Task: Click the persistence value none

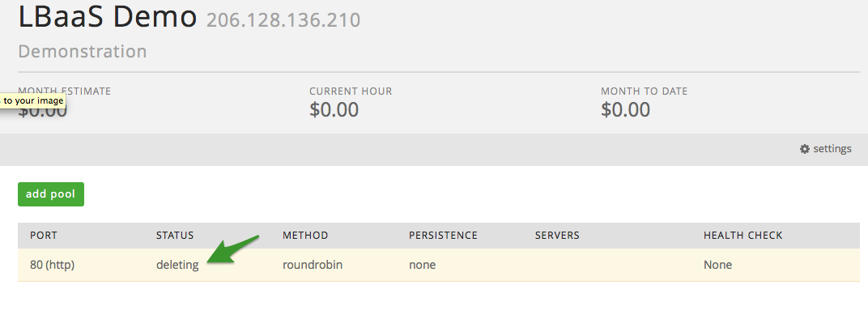Action: (x=423, y=266)
